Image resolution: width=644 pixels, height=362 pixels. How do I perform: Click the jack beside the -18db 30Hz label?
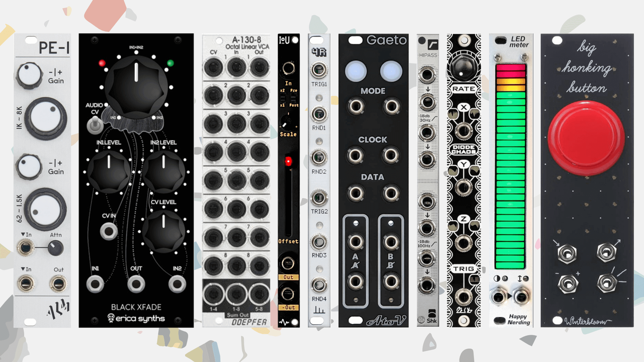(x=427, y=133)
